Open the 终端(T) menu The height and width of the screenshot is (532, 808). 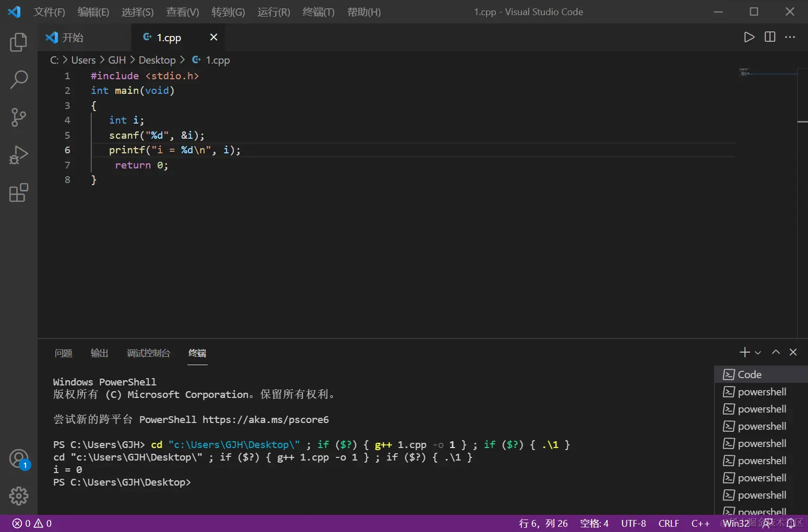point(318,12)
